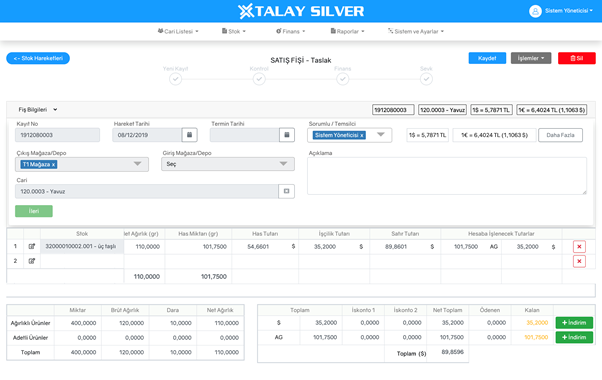Click the Daha Fazla button
The height and width of the screenshot is (380, 602).
560,135
